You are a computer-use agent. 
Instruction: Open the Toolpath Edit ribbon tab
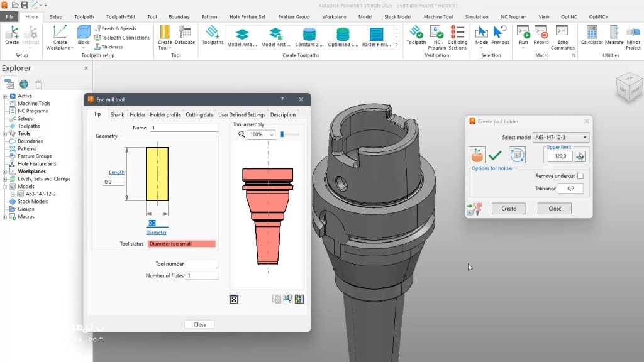tap(121, 17)
